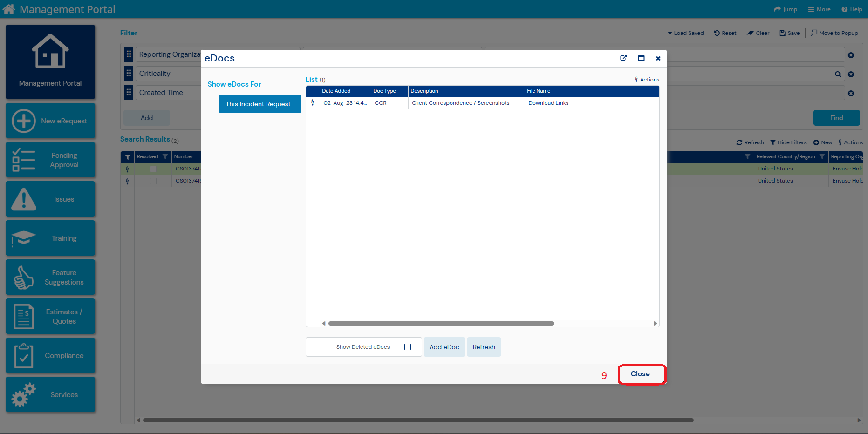Image resolution: width=868 pixels, height=434 pixels.
Task: Click the magnifier search icon in the filter field
Action: [838, 74]
